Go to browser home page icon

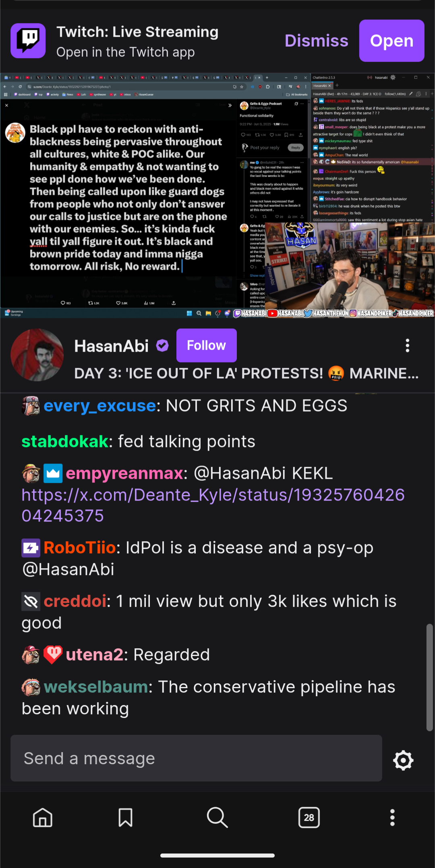[43, 818]
